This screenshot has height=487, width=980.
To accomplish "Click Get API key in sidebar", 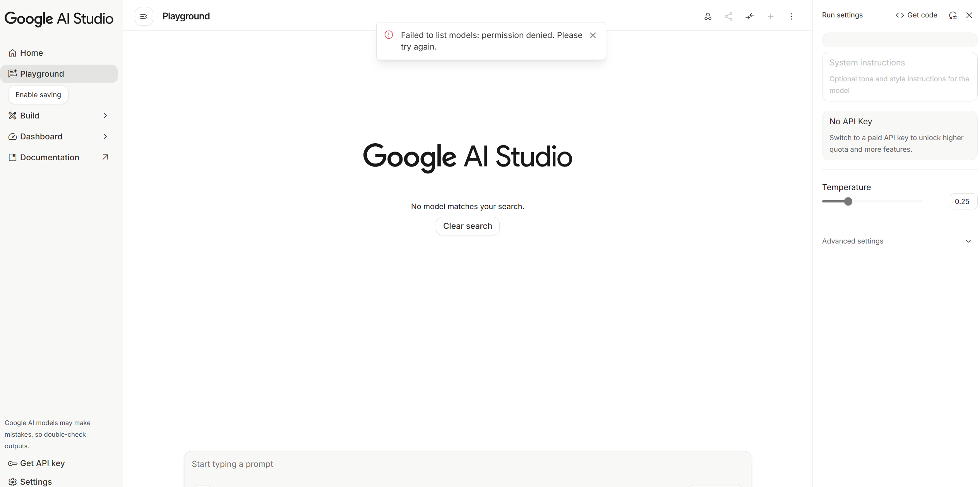I will tap(41, 463).
